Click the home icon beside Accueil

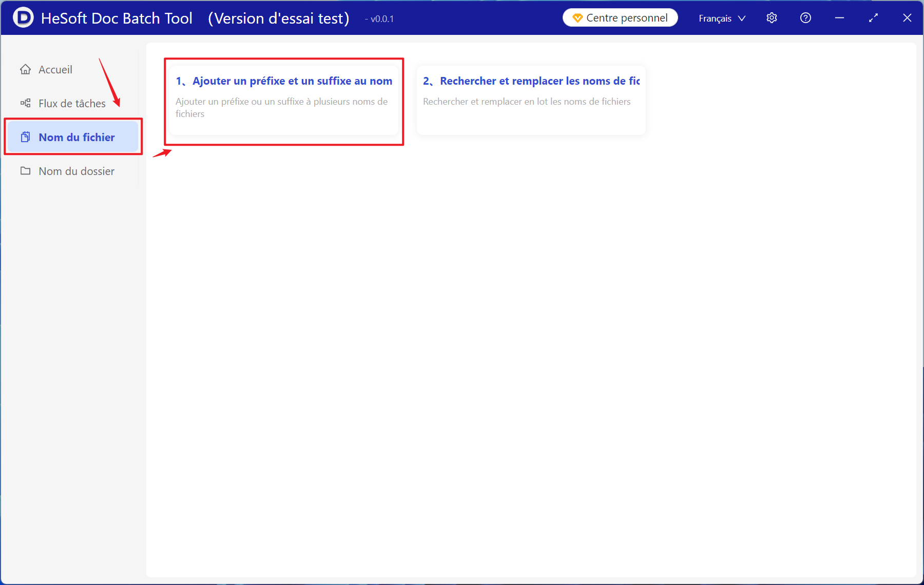25,69
